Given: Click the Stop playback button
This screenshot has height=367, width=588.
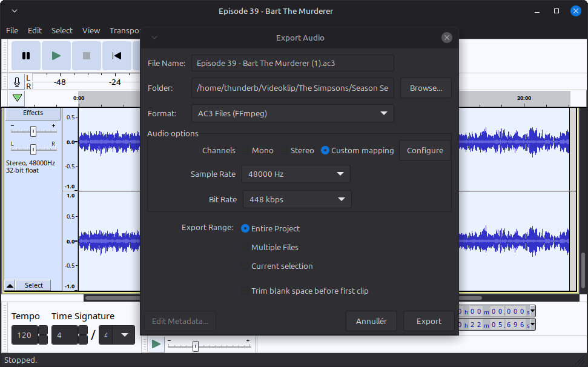Looking at the screenshot, I should tap(87, 56).
